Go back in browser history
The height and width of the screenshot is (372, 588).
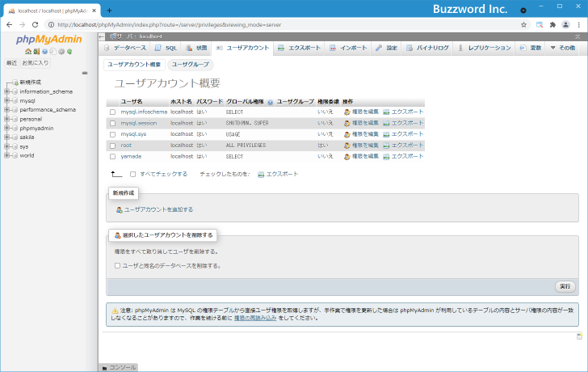(x=10, y=25)
